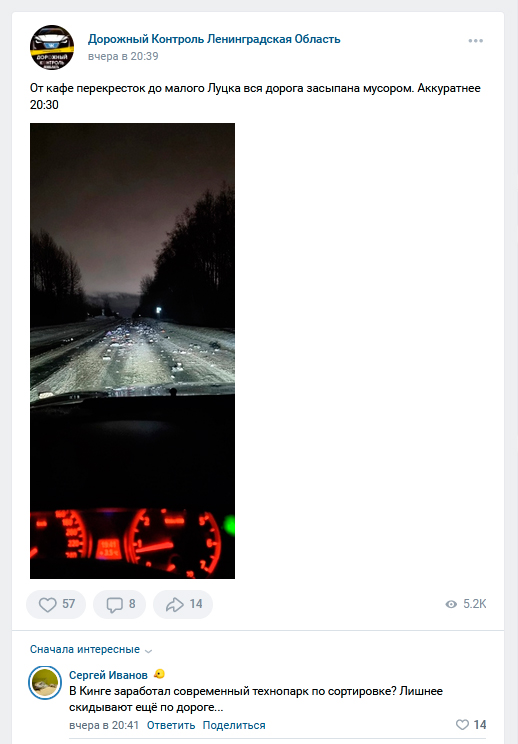518x744 pixels.
Task: Open the three-dots post options menu
Action: click(475, 41)
